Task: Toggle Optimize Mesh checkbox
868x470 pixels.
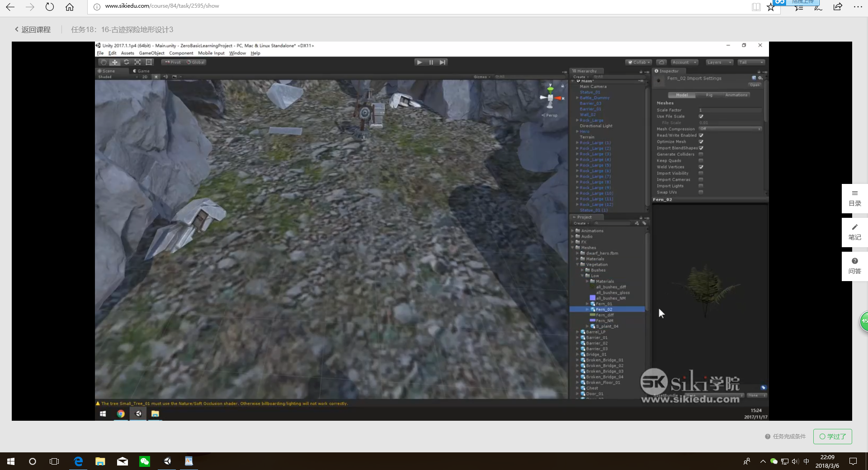Action: point(701,142)
